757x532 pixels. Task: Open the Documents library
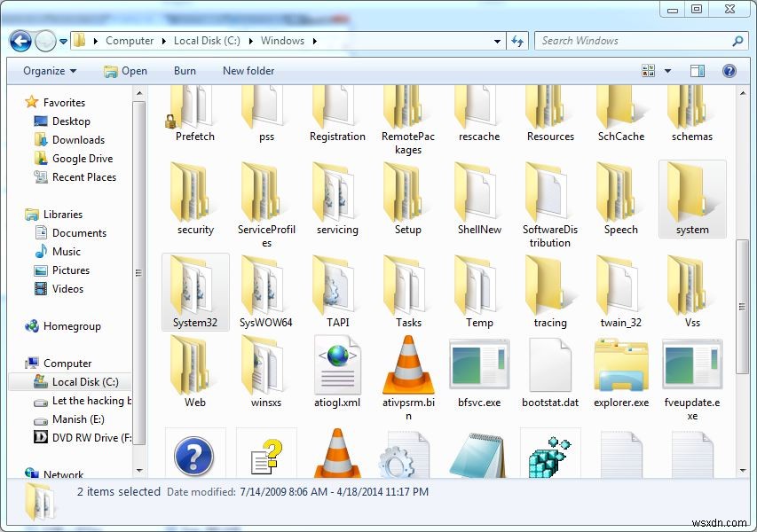[x=70, y=233]
